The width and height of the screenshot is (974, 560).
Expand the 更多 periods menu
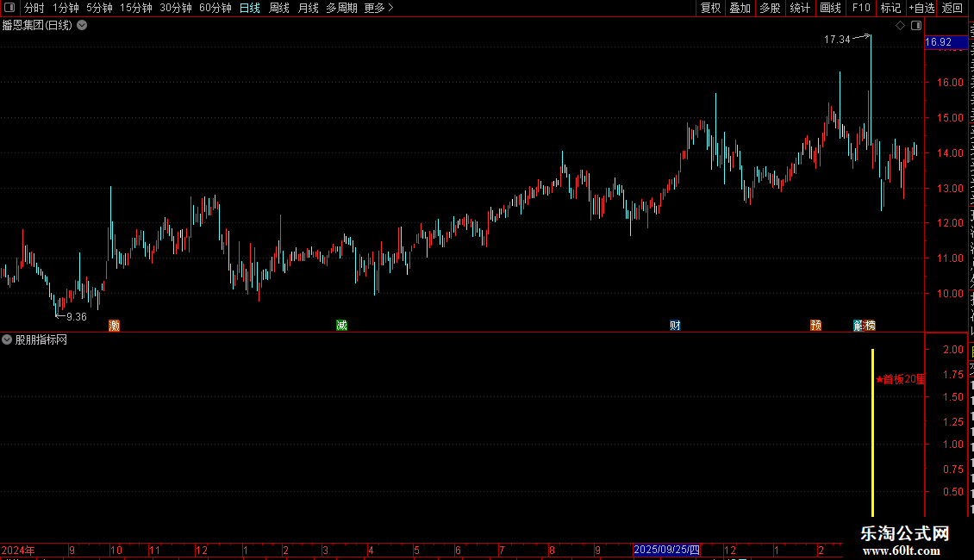379,8
